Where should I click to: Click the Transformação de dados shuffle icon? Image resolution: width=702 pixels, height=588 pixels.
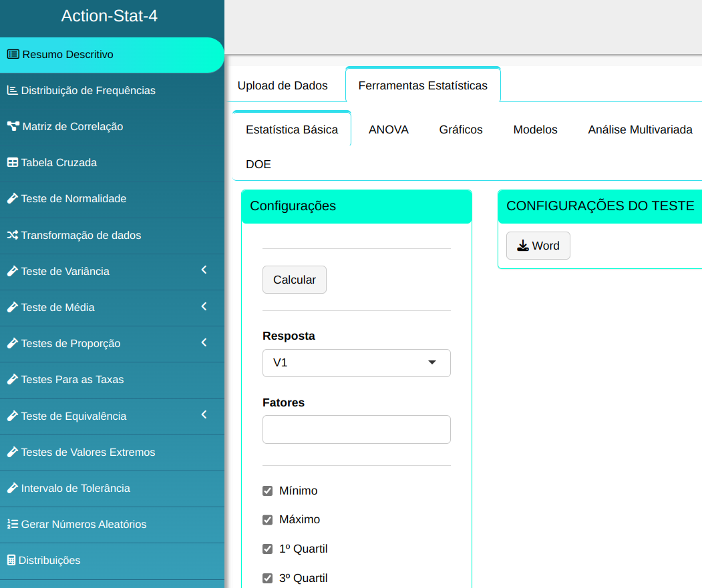(12, 235)
